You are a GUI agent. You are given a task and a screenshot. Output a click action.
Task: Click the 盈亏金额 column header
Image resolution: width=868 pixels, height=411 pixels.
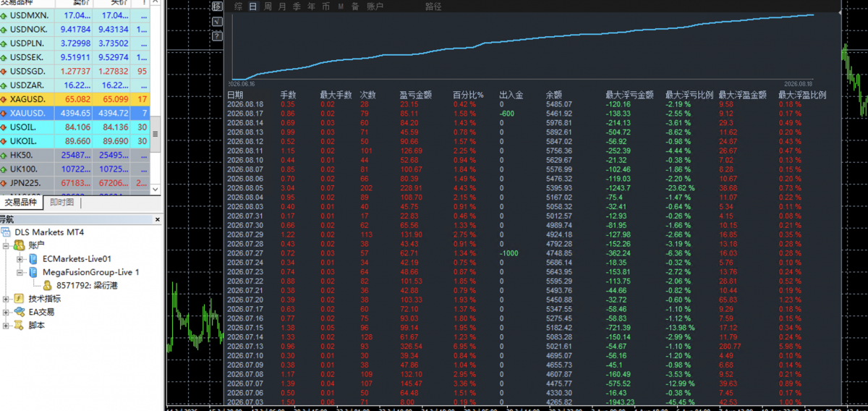click(x=415, y=95)
